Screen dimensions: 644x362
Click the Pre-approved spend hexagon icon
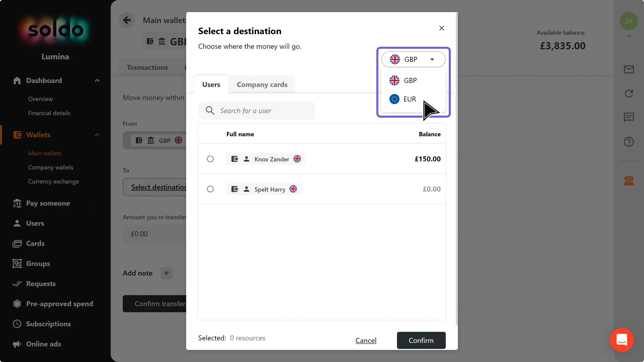pyautogui.click(x=17, y=304)
